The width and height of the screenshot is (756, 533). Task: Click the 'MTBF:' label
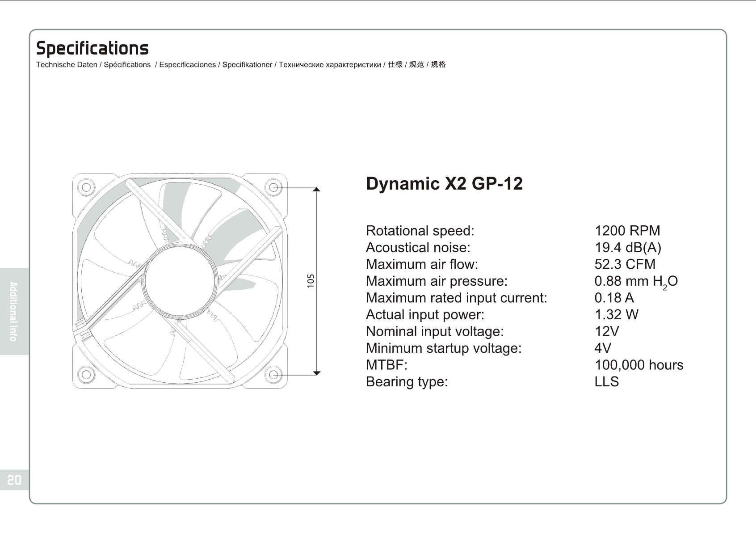click(x=386, y=365)
